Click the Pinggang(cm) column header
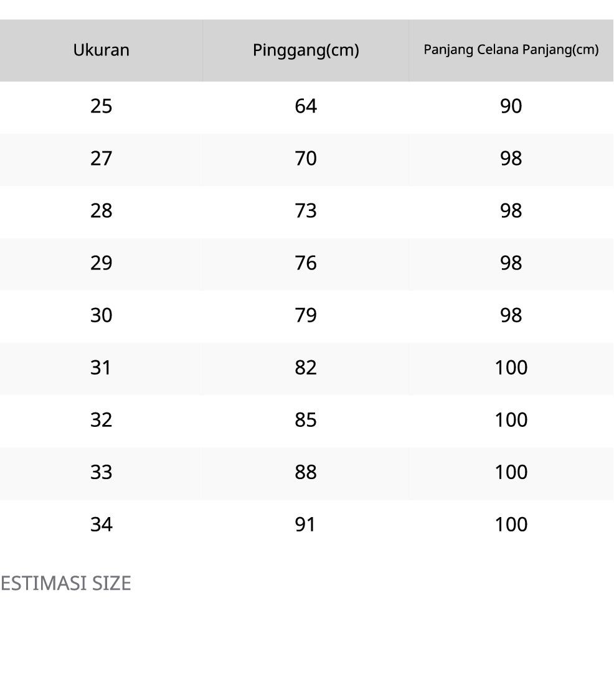The height and width of the screenshot is (700, 614). click(306, 50)
